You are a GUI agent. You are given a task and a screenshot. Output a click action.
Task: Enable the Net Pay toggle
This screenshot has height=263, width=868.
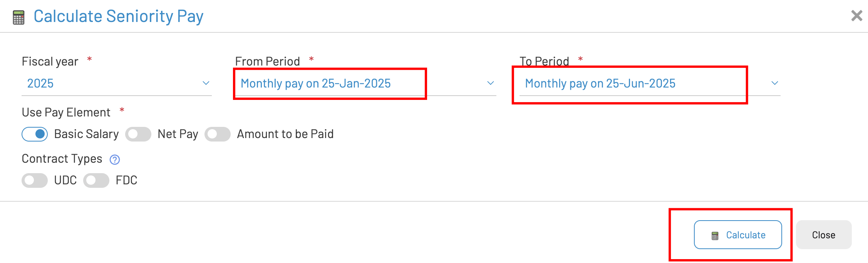[x=138, y=134]
